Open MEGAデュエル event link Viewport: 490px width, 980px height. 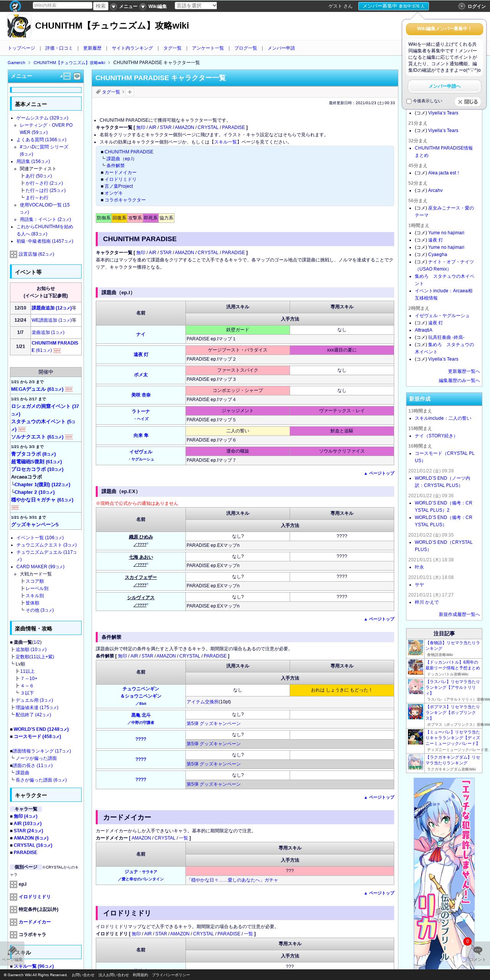pyautogui.click(x=37, y=389)
